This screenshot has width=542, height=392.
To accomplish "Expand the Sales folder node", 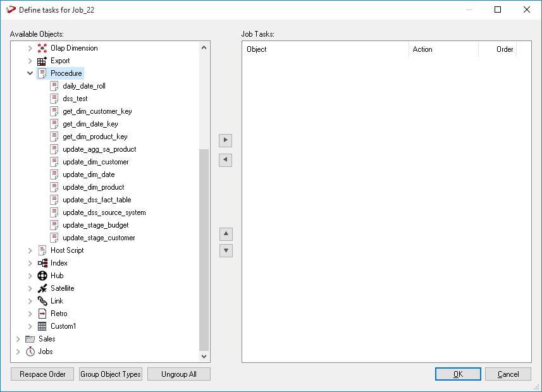I will 18,339.
